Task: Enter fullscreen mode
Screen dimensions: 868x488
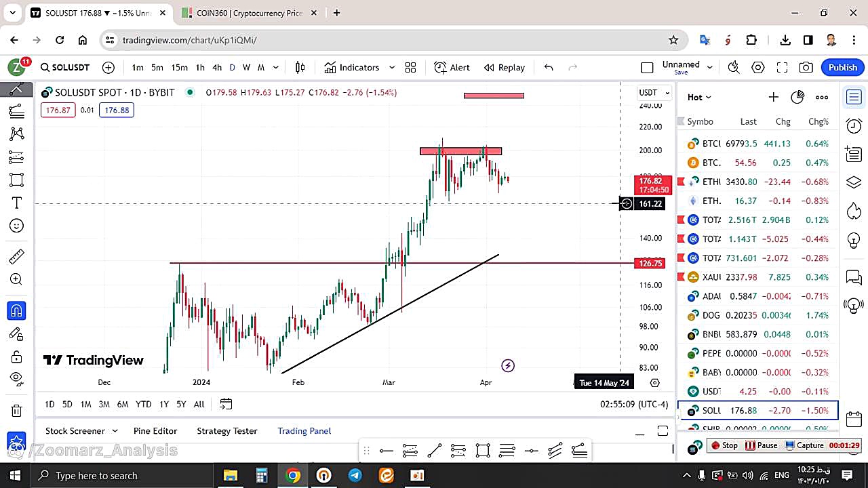Action: [782, 67]
